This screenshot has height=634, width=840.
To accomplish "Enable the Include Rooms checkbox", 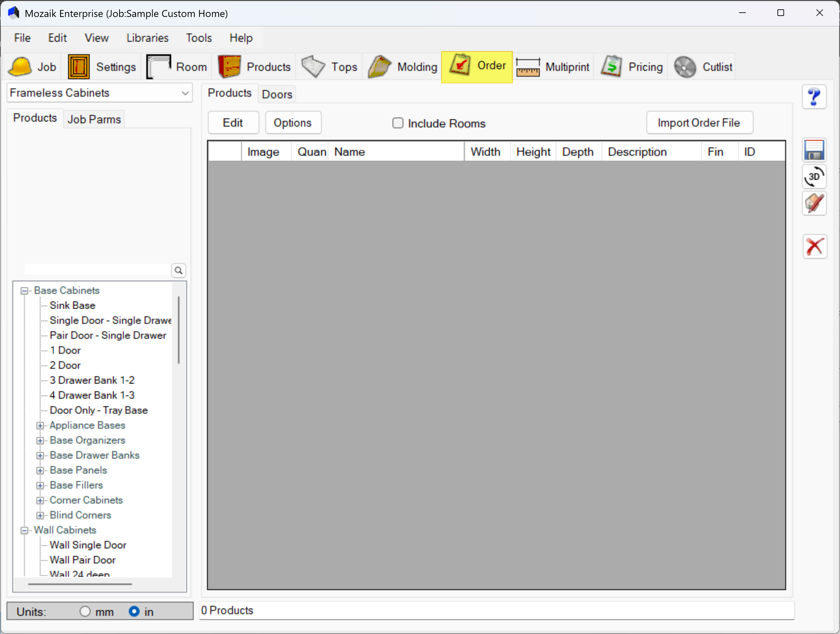I will pyautogui.click(x=398, y=123).
